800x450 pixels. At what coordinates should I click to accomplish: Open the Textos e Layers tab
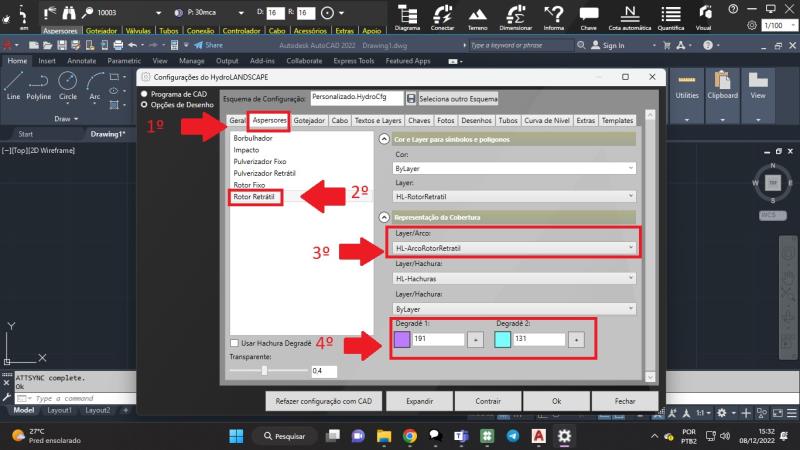coord(378,120)
